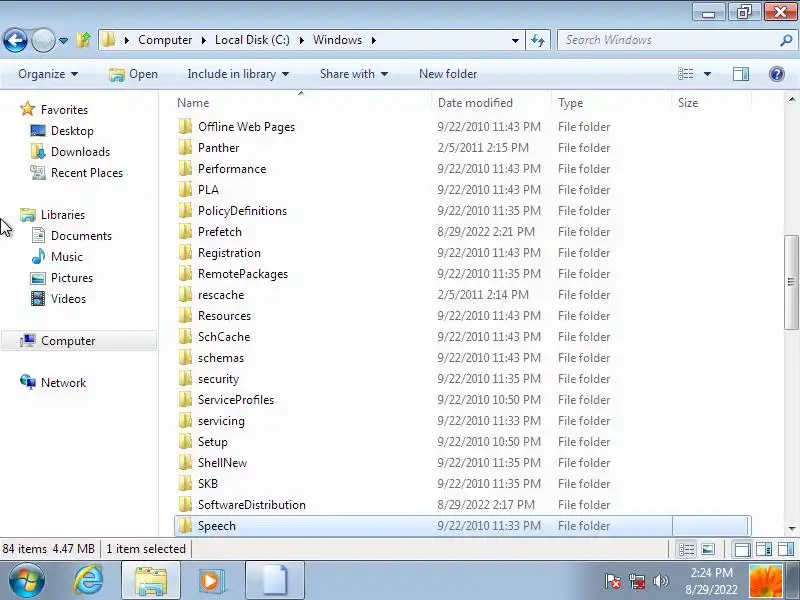Select the PolicyDefinitions folder icon
800x600 pixels.
[x=185, y=210]
